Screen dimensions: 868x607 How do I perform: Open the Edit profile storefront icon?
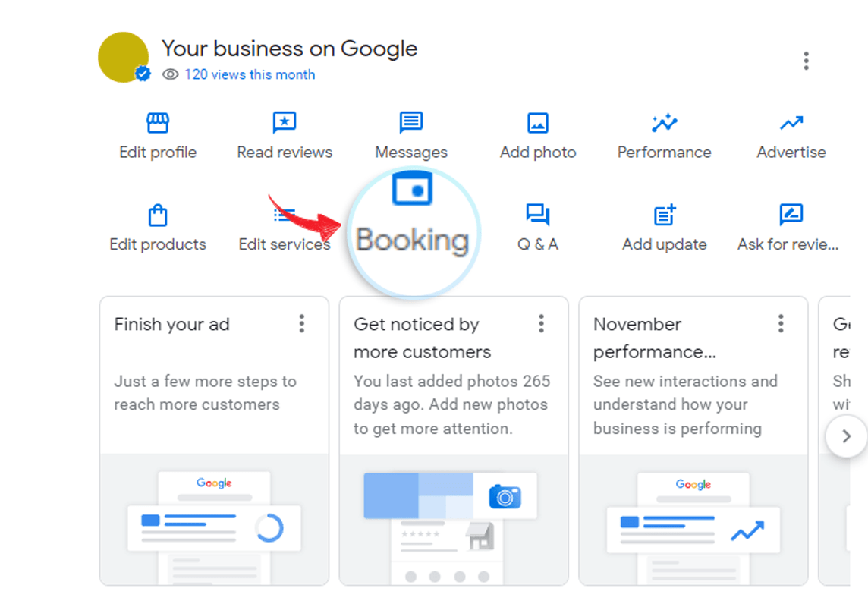click(x=158, y=123)
